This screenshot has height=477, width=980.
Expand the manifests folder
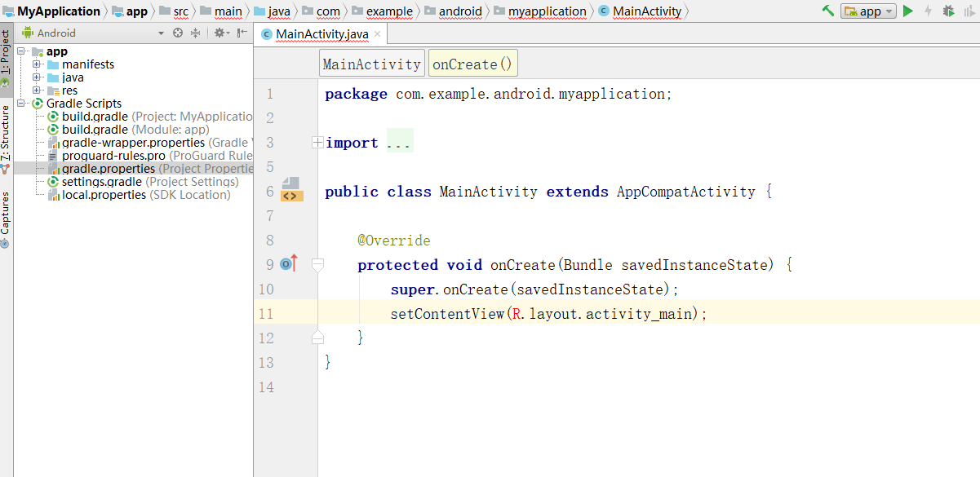(37, 64)
